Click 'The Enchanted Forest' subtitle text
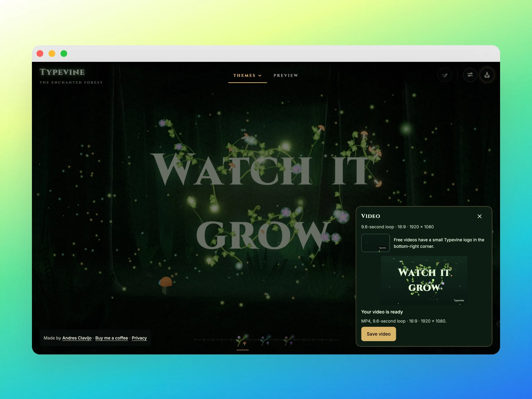The width and height of the screenshot is (532, 399). pyautogui.click(x=71, y=82)
